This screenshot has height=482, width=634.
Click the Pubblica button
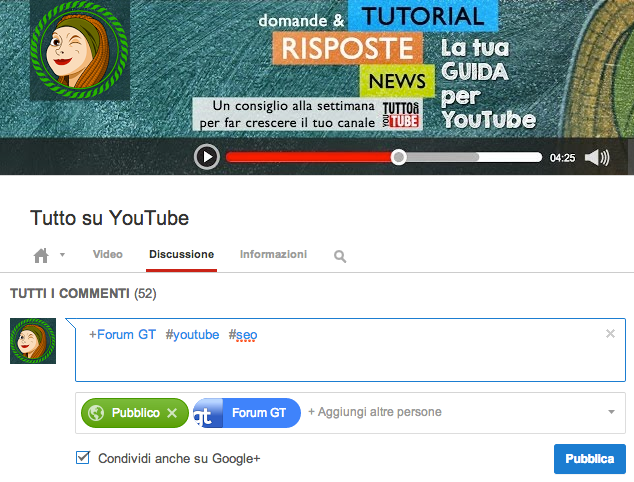tap(590, 459)
